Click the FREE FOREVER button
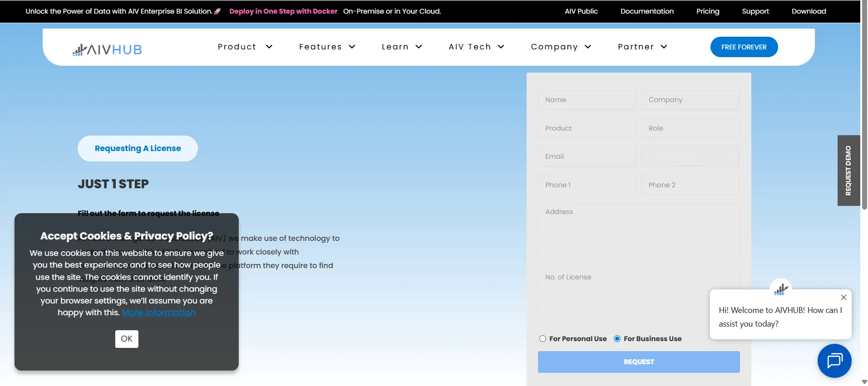Viewport: 868px width, 386px height. click(x=744, y=47)
